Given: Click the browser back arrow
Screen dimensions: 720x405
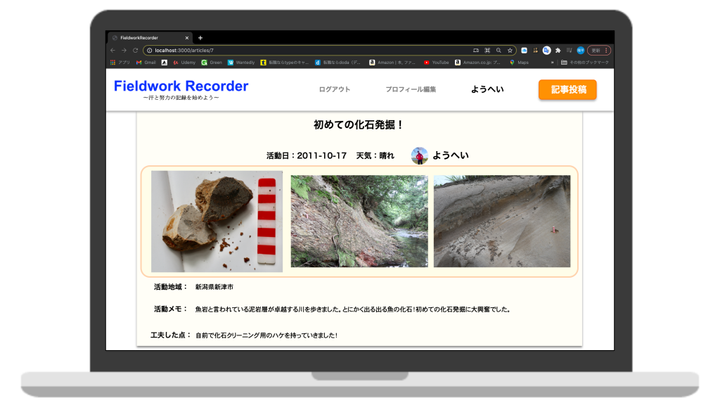Looking at the screenshot, I should [x=113, y=51].
